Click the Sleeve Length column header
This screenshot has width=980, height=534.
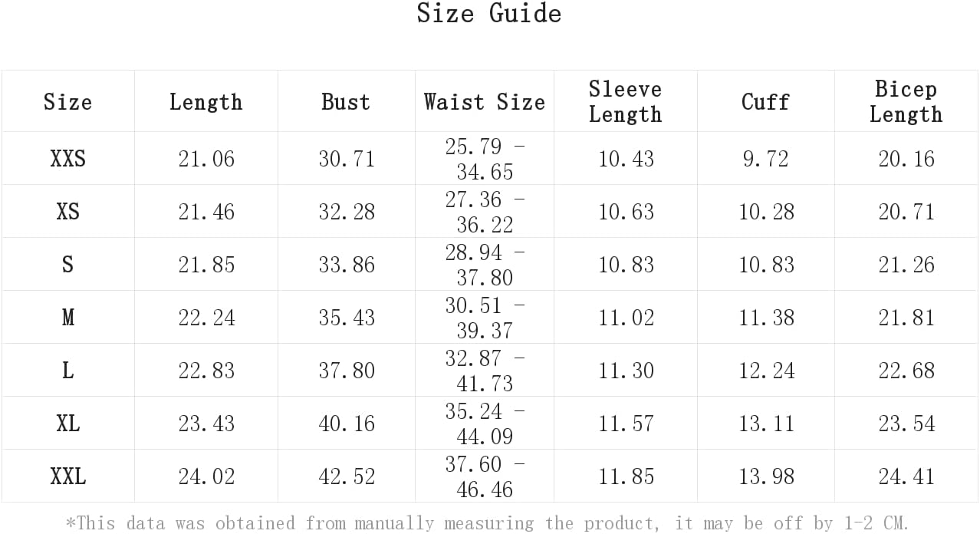point(625,101)
